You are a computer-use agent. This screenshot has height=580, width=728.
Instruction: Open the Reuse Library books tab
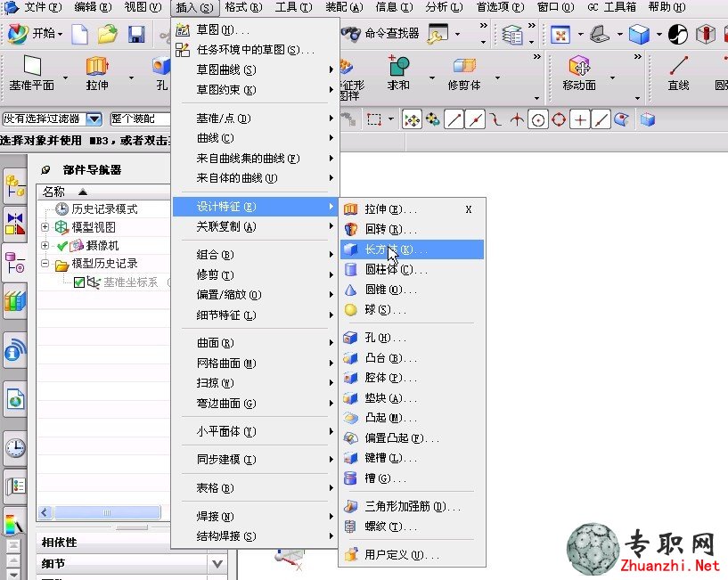click(15, 301)
